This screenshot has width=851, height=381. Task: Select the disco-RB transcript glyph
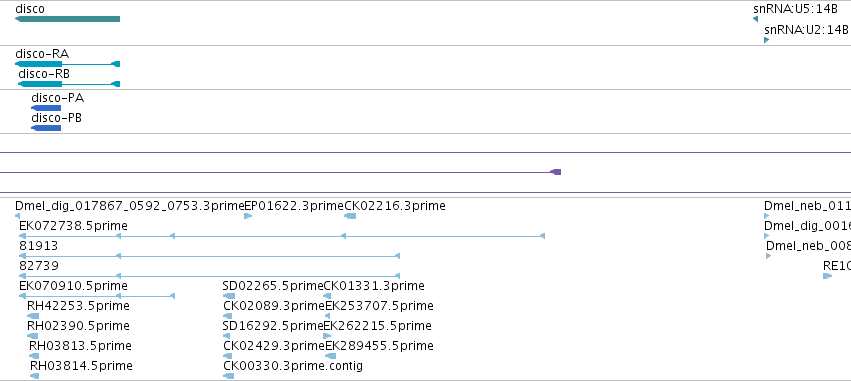pos(69,84)
